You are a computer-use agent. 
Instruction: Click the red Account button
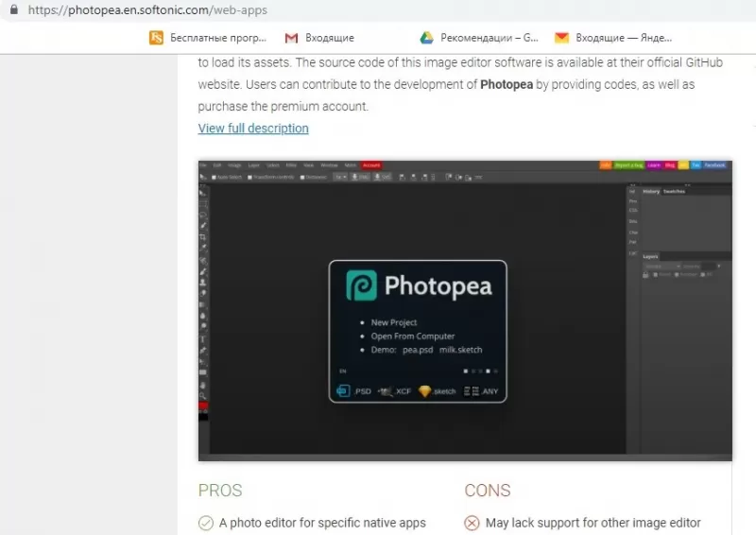pos(371,165)
